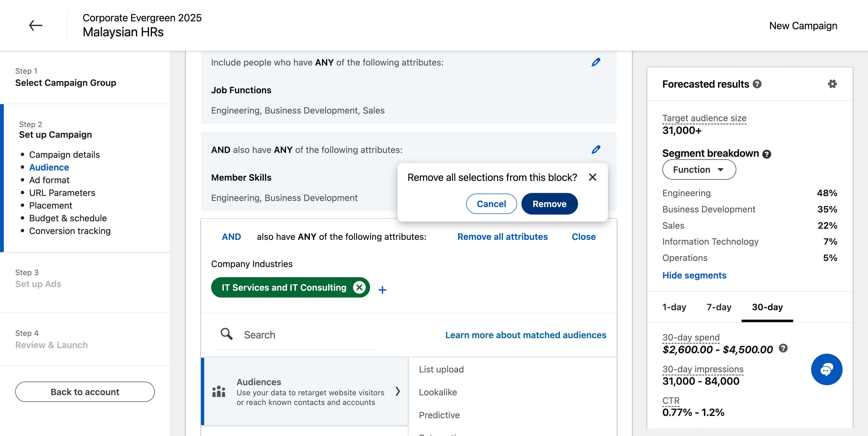Click help icon beside 30-day spend
The height and width of the screenshot is (436, 868).
pos(783,348)
